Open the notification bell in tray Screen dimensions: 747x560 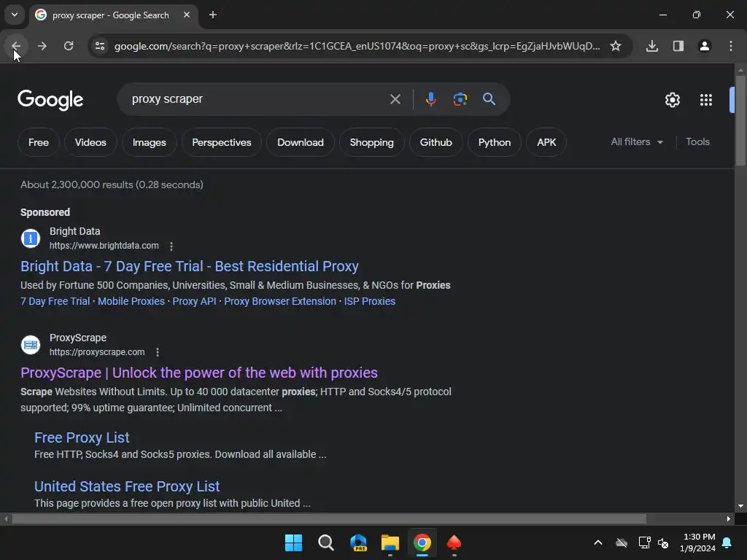(727, 542)
